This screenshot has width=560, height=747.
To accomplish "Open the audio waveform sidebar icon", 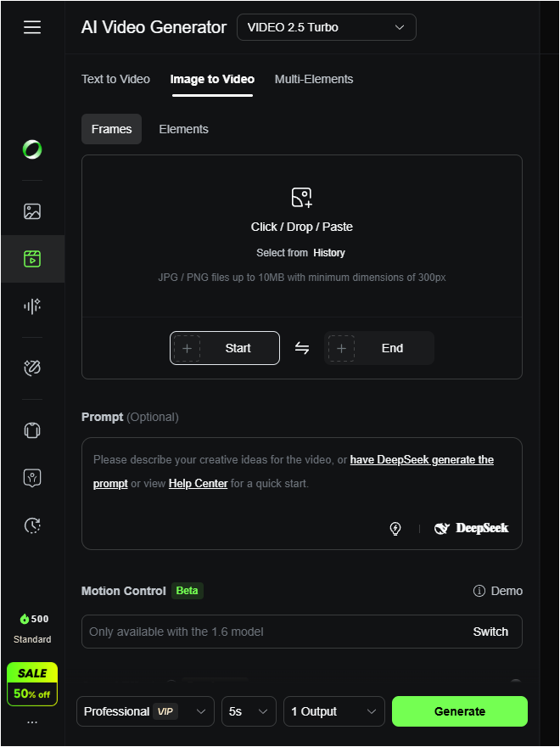I will (32, 306).
